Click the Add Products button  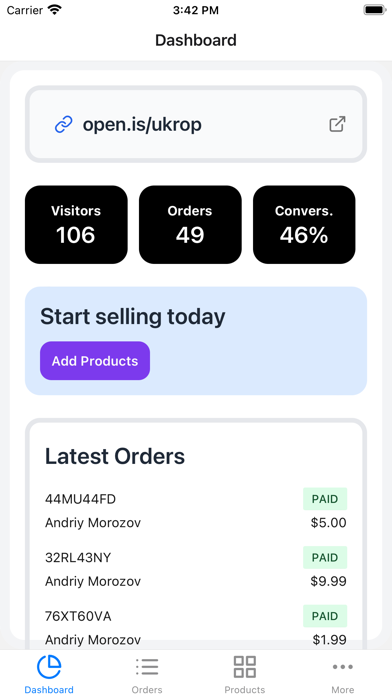coord(95,361)
